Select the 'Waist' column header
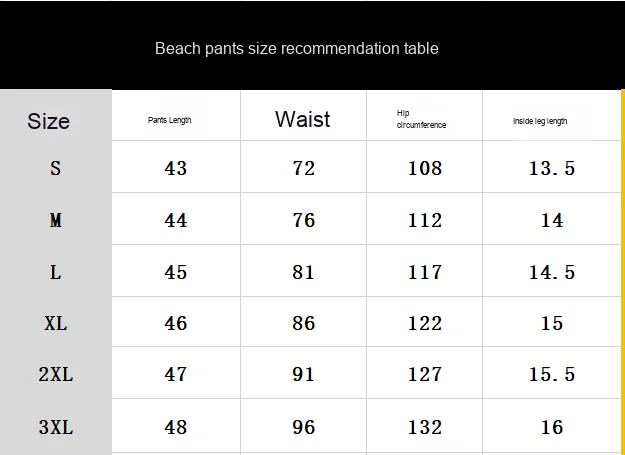 (302, 120)
